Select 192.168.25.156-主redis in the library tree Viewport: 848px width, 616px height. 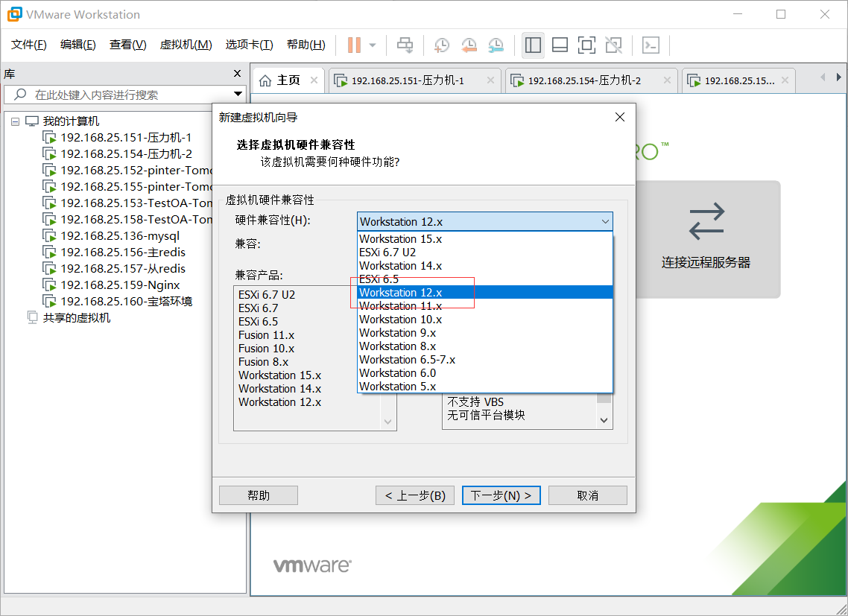tap(123, 252)
